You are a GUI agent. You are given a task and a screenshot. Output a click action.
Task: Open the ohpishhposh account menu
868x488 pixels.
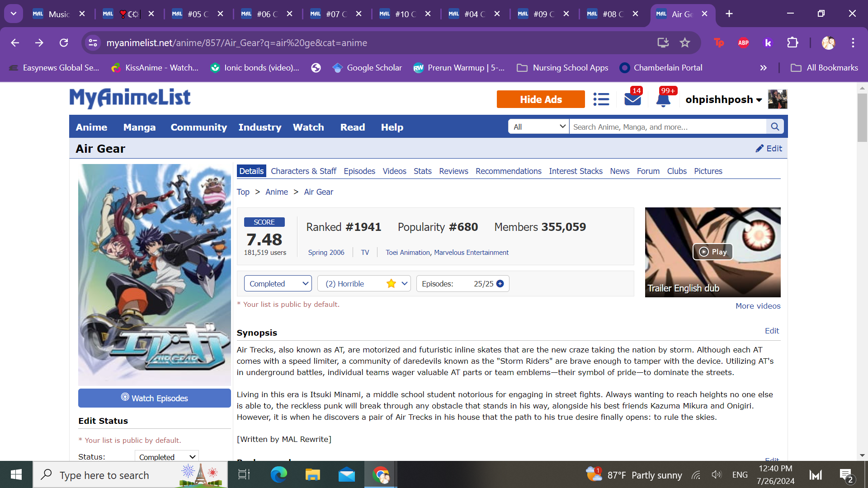click(x=723, y=99)
